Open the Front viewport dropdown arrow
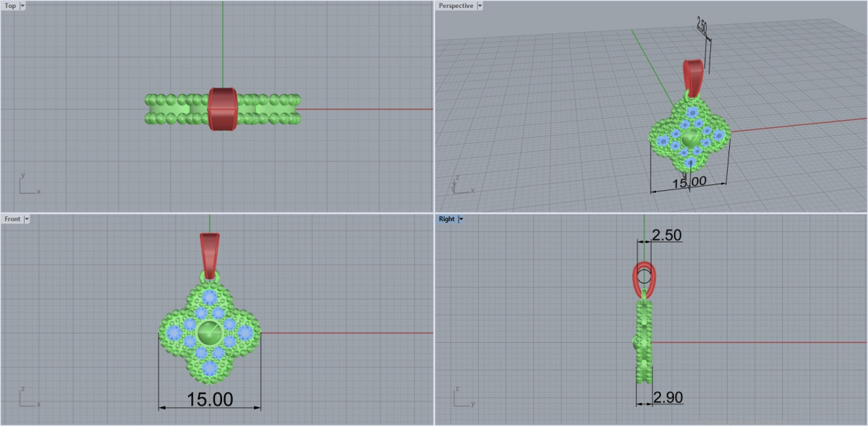868x426 pixels. tap(27, 218)
